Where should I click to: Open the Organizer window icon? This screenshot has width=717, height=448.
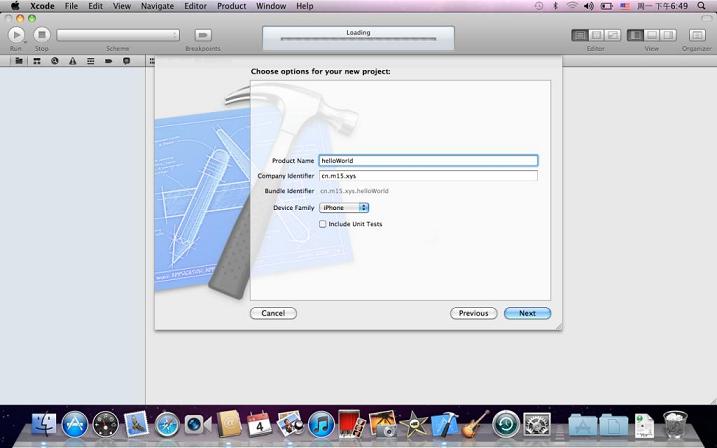[x=697, y=35]
